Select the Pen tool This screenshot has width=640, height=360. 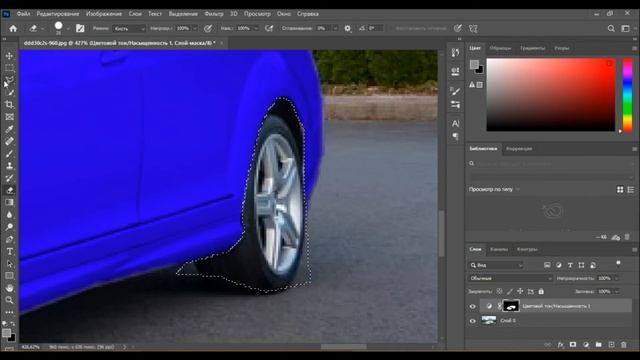[9, 239]
